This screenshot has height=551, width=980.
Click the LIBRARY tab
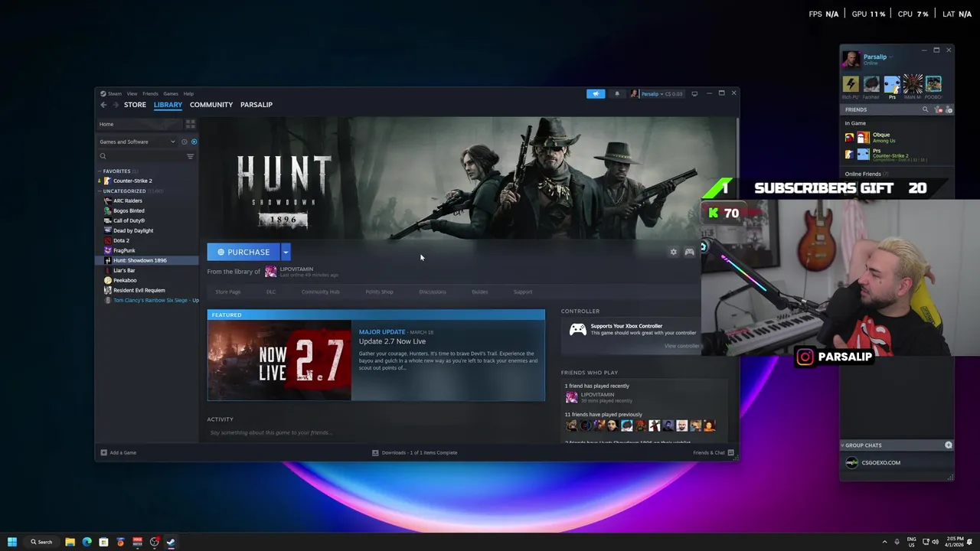168,105
